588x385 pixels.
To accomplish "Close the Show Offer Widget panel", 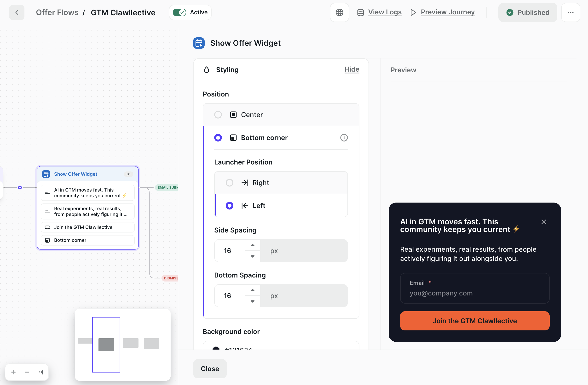I will (210, 368).
